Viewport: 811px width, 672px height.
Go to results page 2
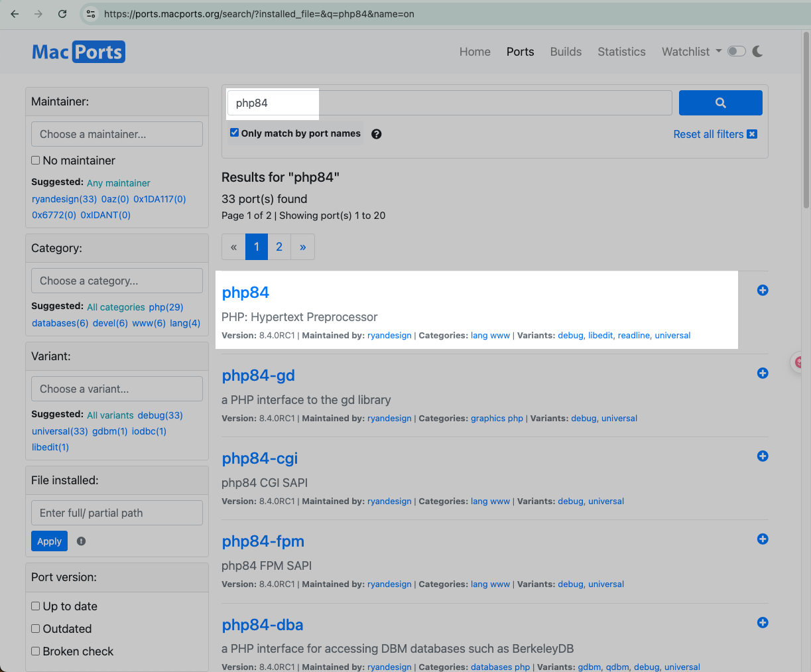(279, 247)
